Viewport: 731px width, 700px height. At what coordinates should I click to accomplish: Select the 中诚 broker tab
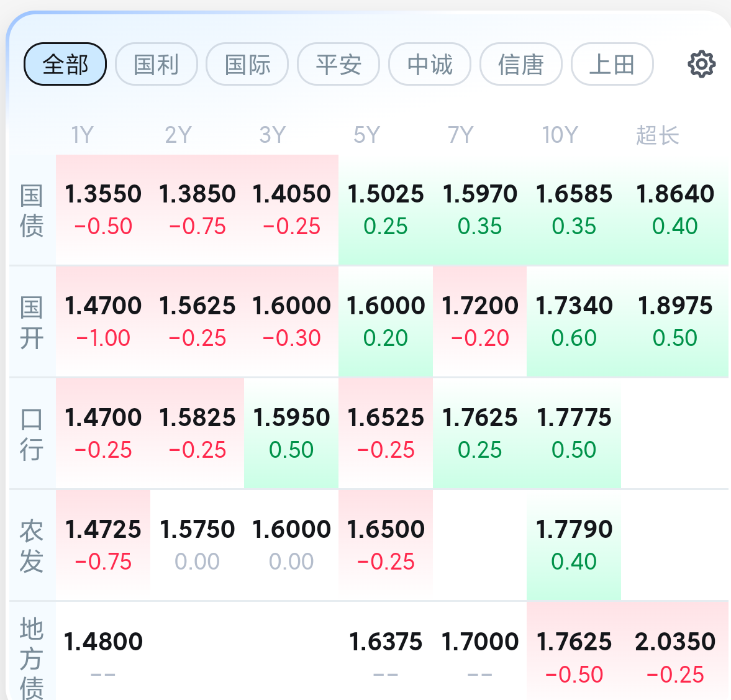pos(430,64)
